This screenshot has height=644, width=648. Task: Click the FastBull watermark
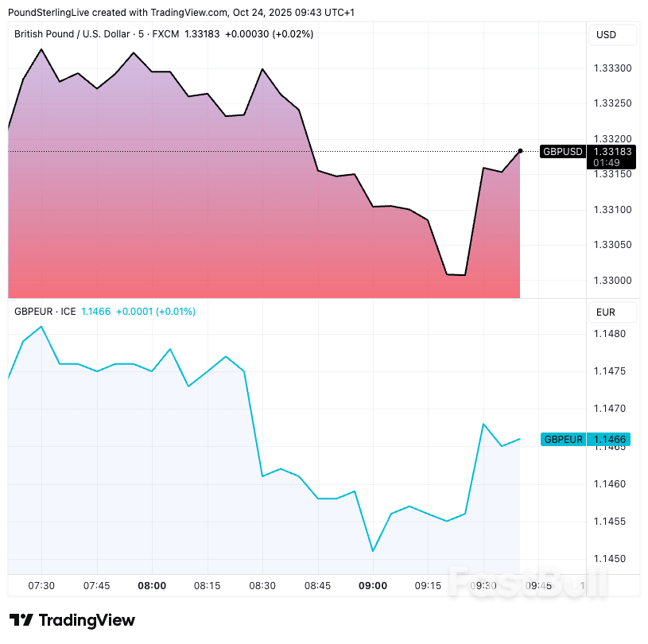tap(526, 582)
